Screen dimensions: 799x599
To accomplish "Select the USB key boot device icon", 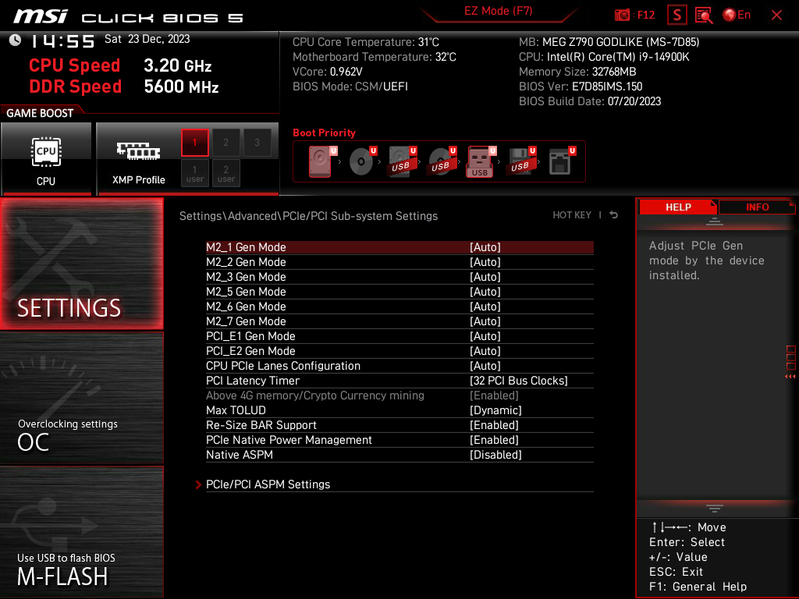I will [481, 161].
